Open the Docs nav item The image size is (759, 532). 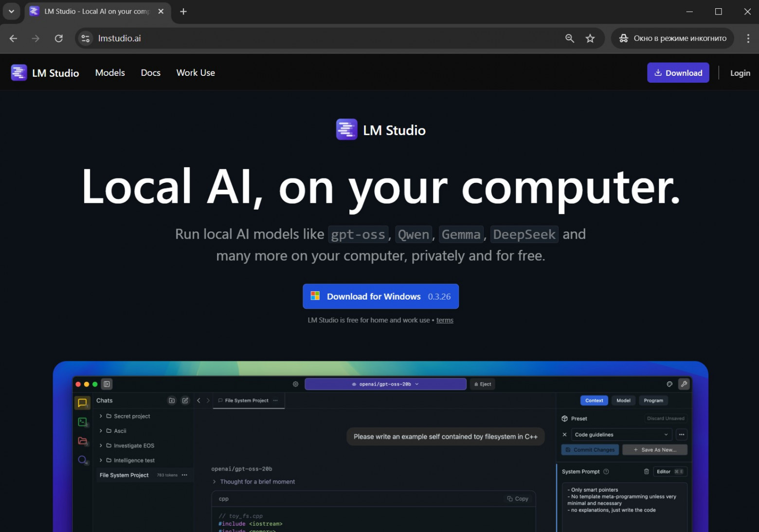[x=150, y=73]
